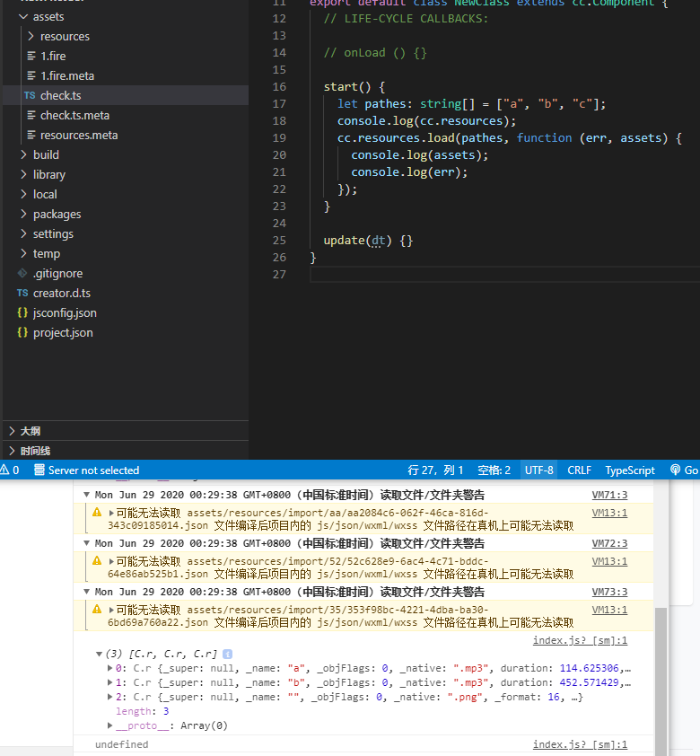Screen dimensions: 700x756
Task: Click the warning icon on aa2084c6 message
Action: [x=97, y=513]
